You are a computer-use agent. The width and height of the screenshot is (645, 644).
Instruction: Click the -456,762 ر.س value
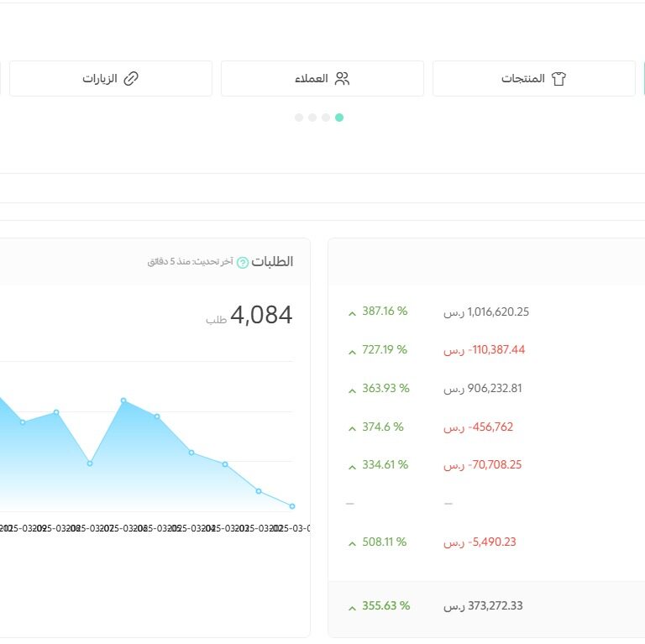(x=479, y=427)
